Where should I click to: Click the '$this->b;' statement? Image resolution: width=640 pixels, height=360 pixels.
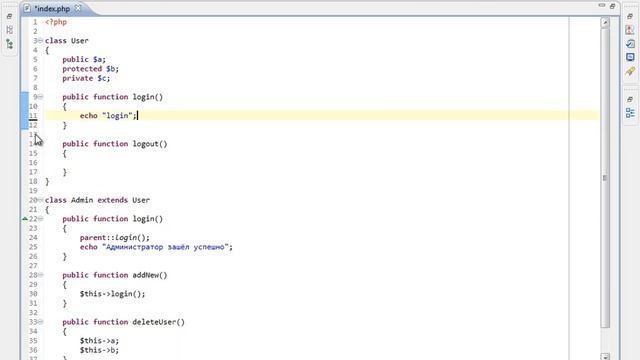coord(99,351)
